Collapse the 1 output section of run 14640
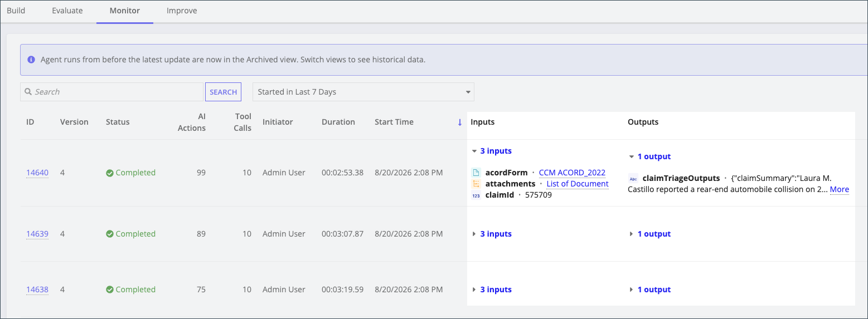 pos(649,156)
